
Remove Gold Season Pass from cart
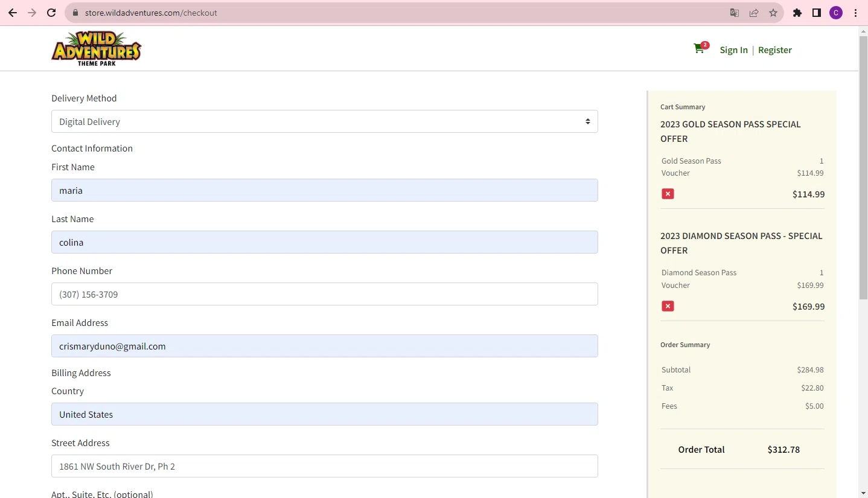coord(668,194)
